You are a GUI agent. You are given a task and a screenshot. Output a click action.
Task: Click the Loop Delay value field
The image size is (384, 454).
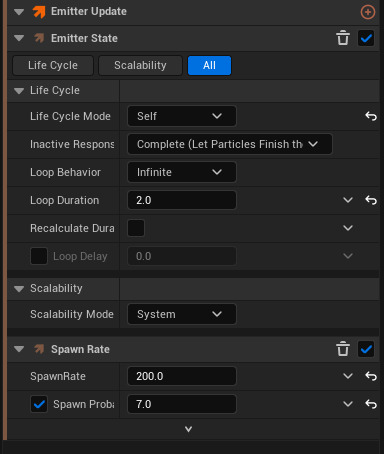(x=182, y=256)
